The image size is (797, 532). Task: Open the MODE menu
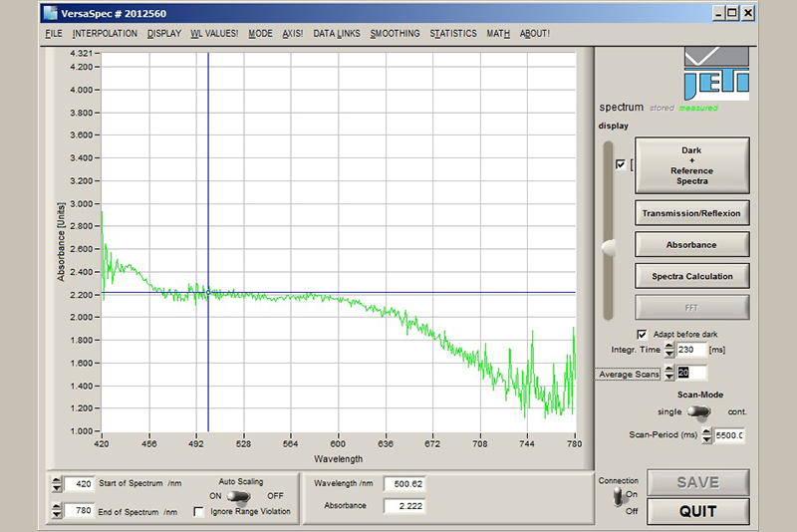coord(260,34)
